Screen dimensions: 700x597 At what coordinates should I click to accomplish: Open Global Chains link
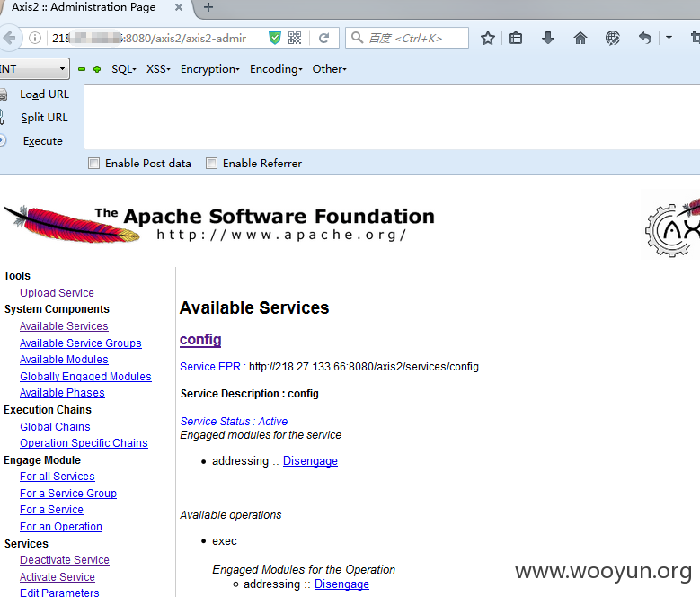tap(55, 427)
